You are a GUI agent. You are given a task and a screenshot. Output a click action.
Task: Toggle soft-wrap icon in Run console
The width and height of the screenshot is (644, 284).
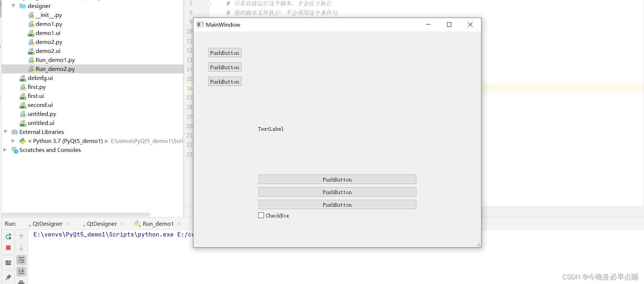(x=21, y=260)
